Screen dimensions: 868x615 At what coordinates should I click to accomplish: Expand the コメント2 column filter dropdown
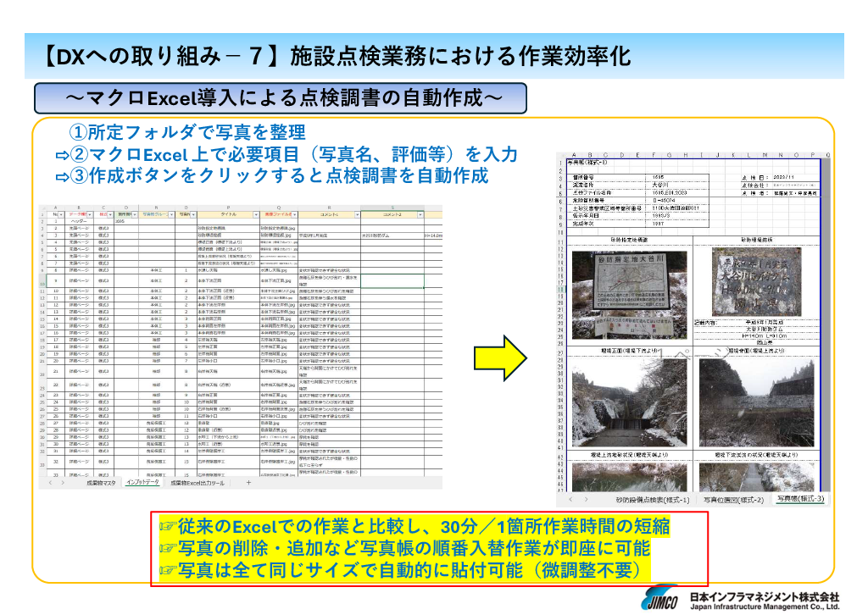[x=420, y=215]
